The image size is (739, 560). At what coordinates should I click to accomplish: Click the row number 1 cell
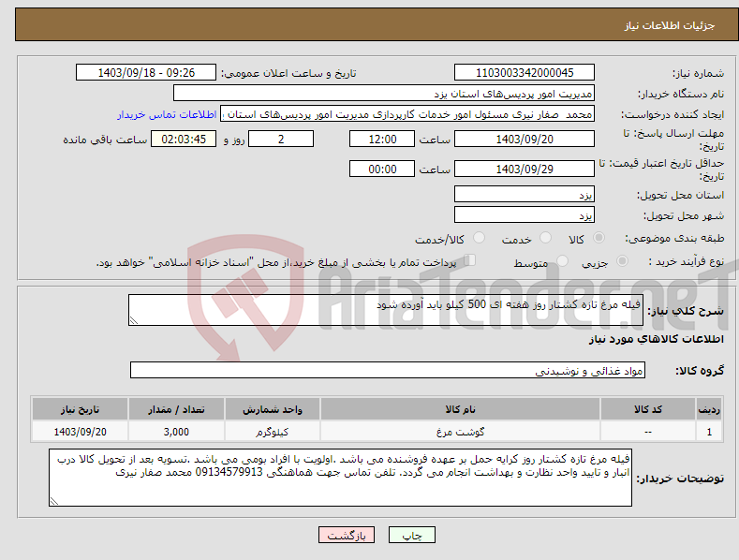point(709,432)
